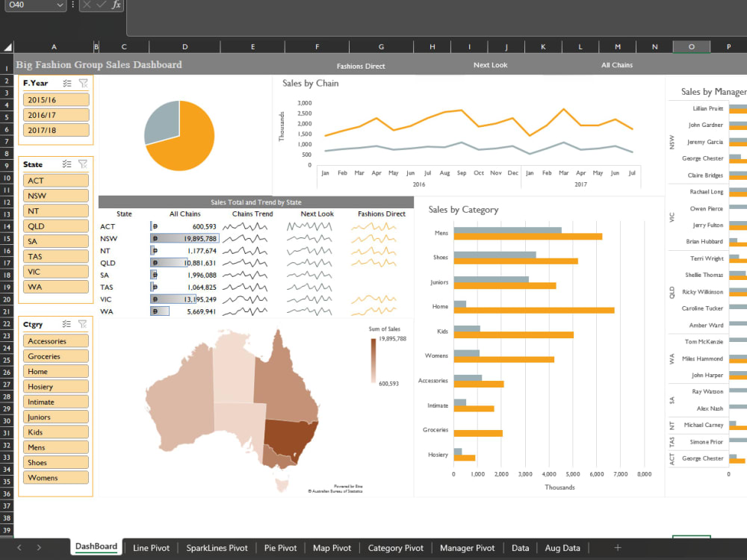
Task: Go to previous sheet tabs arrow
Action: click(19, 547)
